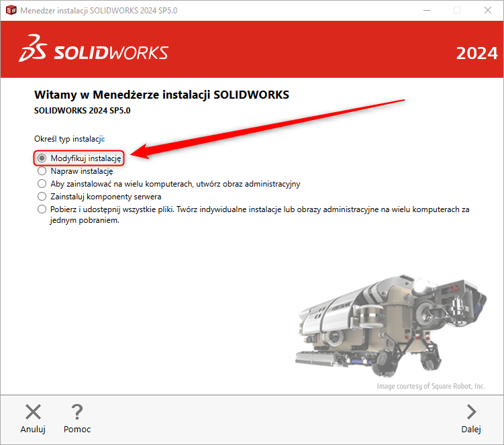The width and height of the screenshot is (504, 445).
Task: Click the SOLIDWORKS 2024 SP5.0 version text
Action: (83, 111)
